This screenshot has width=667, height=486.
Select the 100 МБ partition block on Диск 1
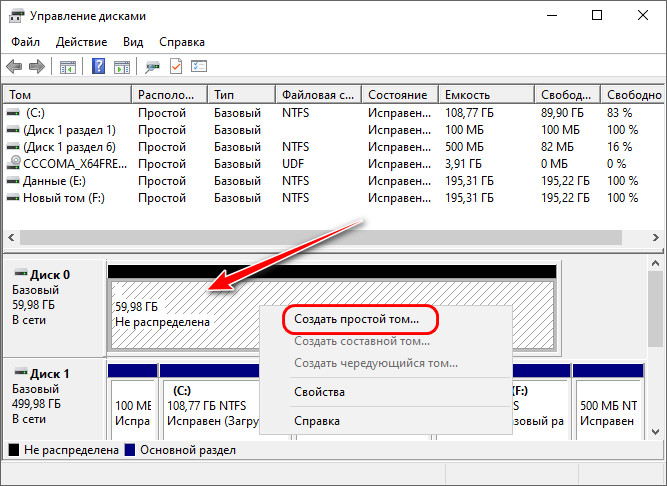(x=133, y=404)
